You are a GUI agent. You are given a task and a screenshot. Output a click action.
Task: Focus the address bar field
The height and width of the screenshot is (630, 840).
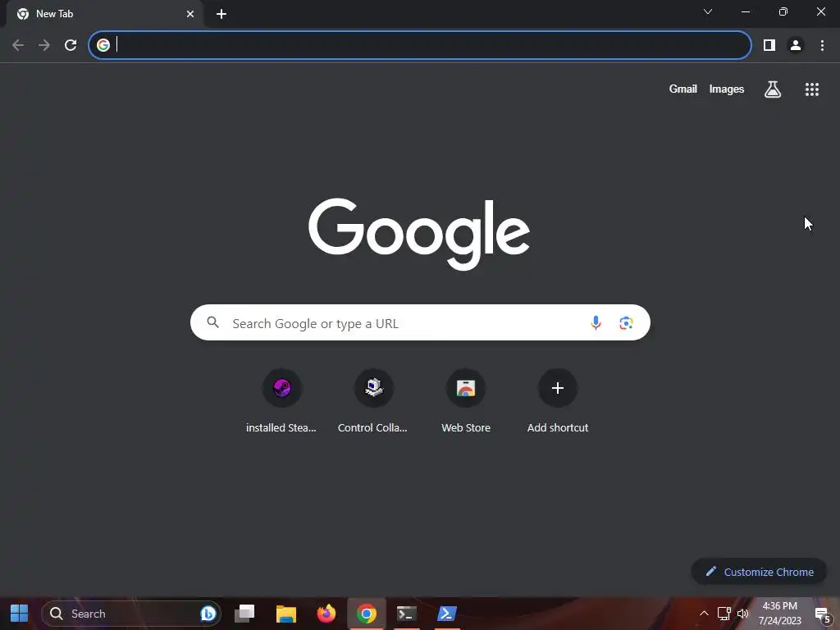point(420,45)
